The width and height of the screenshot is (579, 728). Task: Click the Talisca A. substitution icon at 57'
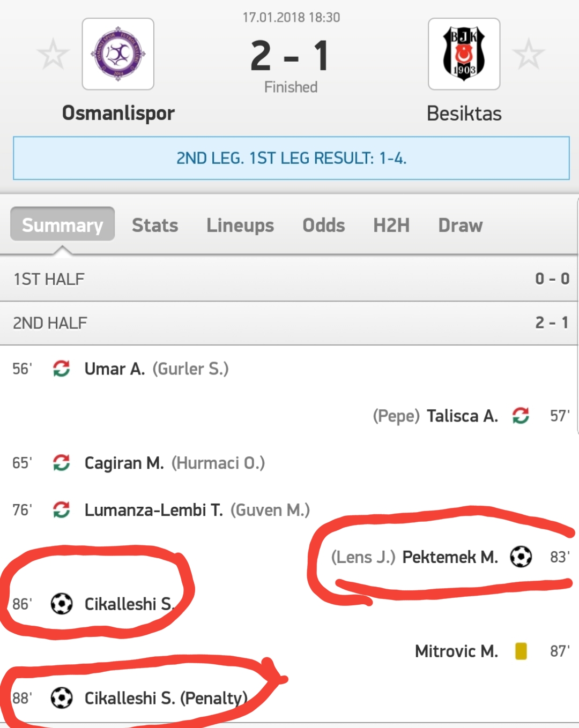pyautogui.click(x=521, y=416)
